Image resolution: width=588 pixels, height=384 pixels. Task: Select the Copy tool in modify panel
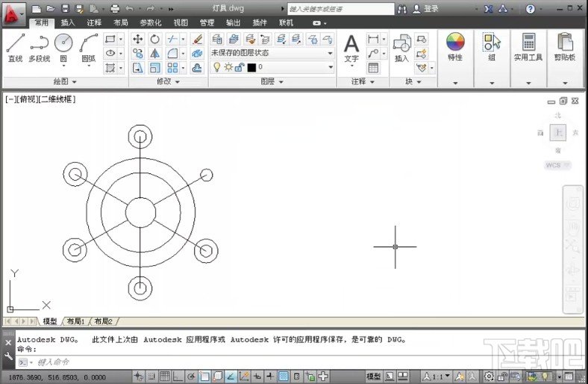[x=137, y=53]
